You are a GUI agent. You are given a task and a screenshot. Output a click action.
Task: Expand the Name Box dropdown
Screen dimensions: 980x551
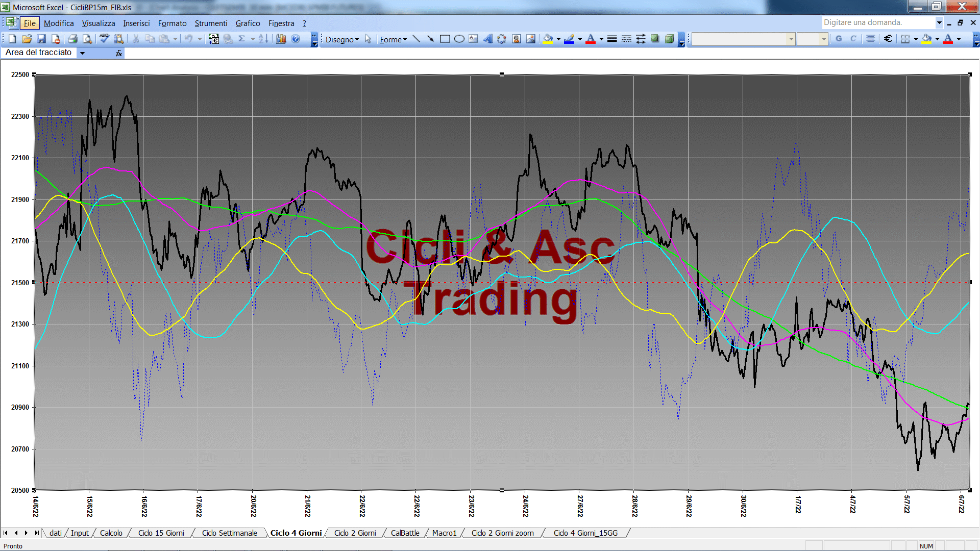(x=82, y=53)
